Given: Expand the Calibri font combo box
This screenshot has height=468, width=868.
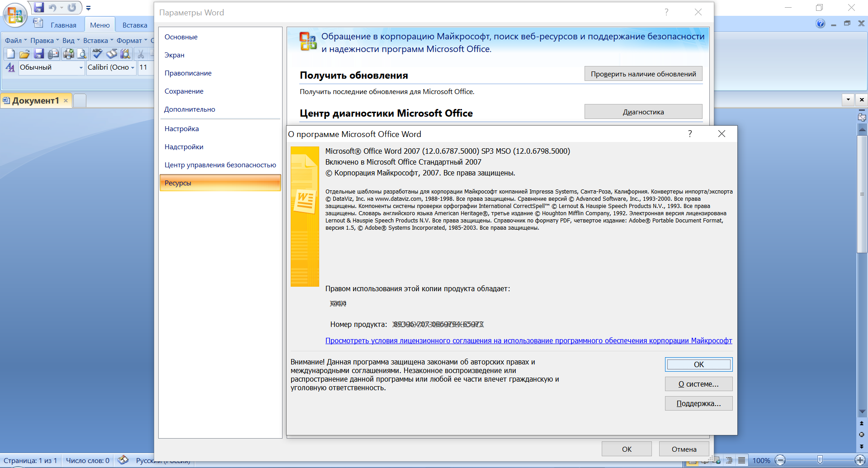Looking at the screenshot, I should coord(132,68).
